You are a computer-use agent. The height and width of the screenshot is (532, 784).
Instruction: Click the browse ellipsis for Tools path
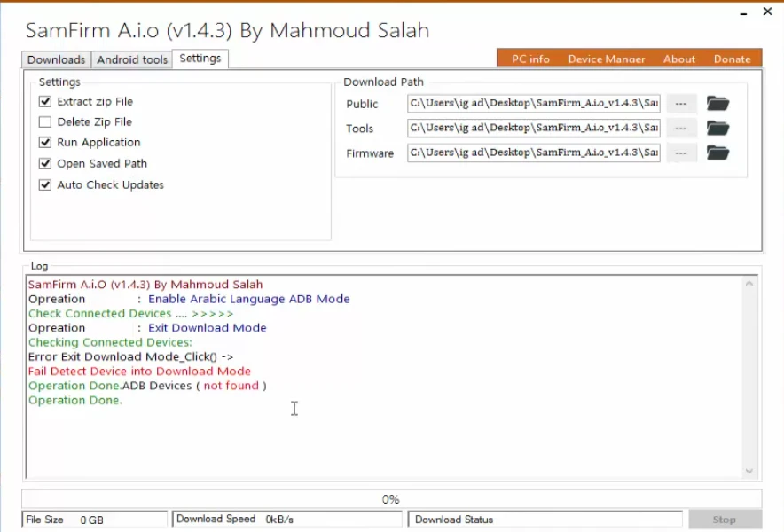[x=681, y=128]
